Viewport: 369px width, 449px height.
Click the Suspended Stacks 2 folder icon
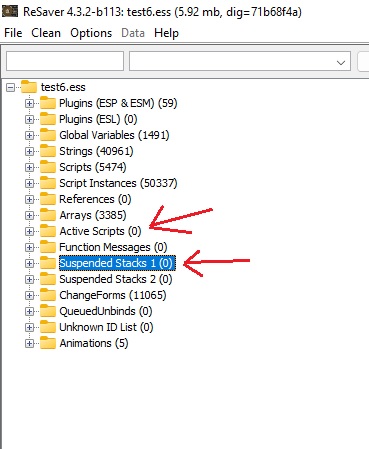(48, 279)
